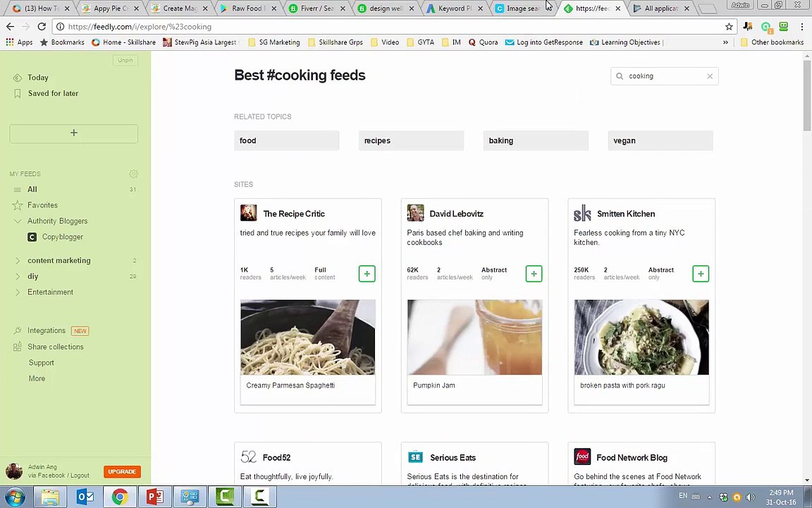Switch to the All applications browser tab
The width and height of the screenshot is (812, 508).
pos(660,8)
